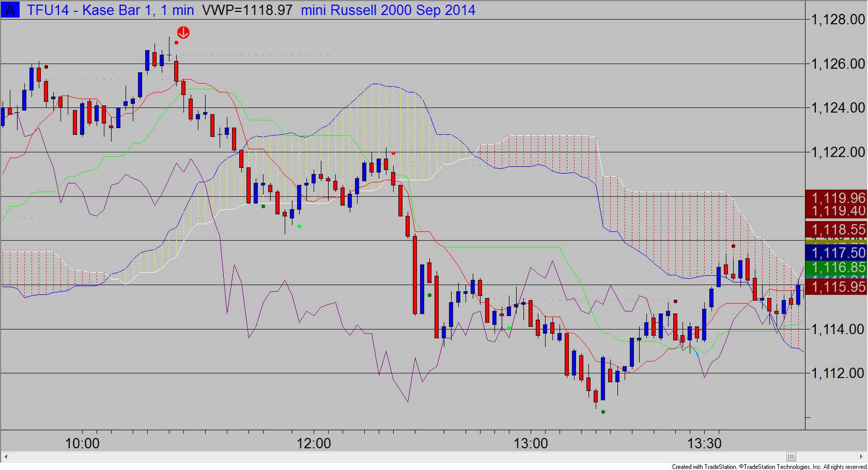Image resolution: width=868 pixels, height=470 pixels.
Task: Click the red down-arrow sell signal marker
Action: click(183, 33)
